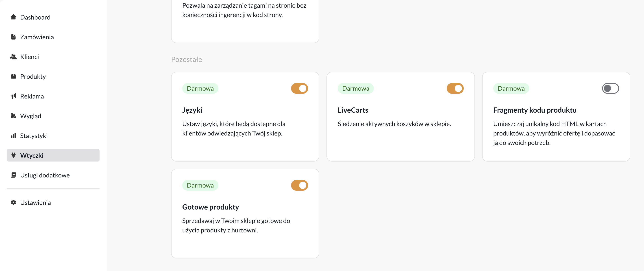Turn off the LiveCarts toggle
Image resolution: width=644 pixels, height=271 pixels.
click(x=455, y=88)
